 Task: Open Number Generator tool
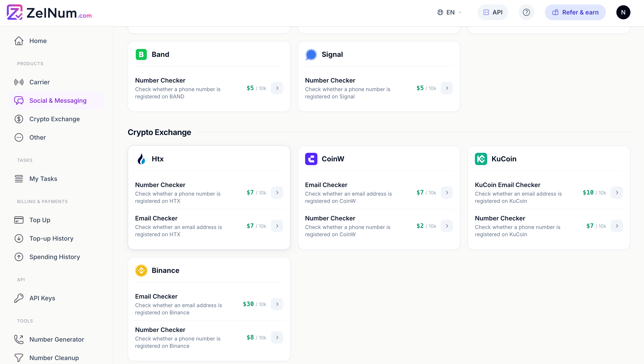pyautogui.click(x=57, y=339)
